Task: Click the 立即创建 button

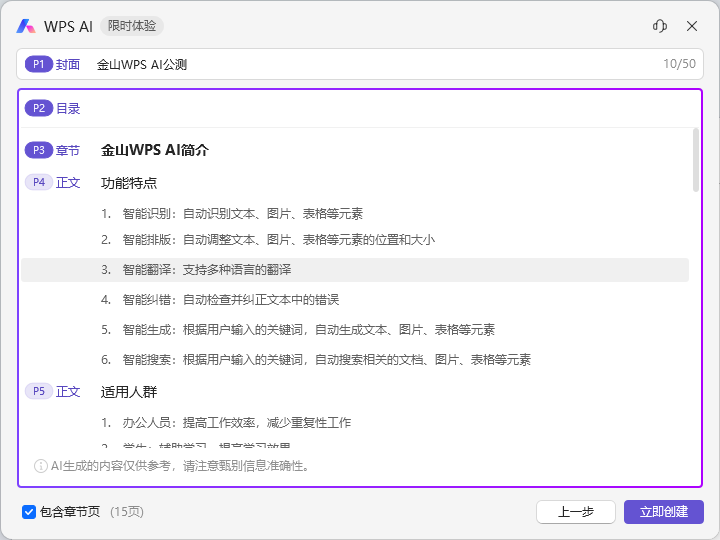Action: 663,512
